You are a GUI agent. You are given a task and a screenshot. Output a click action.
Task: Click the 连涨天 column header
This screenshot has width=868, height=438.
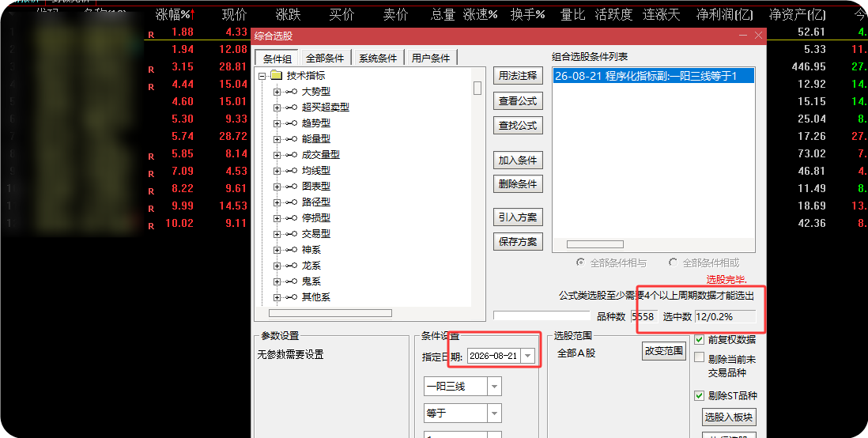coord(662,15)
